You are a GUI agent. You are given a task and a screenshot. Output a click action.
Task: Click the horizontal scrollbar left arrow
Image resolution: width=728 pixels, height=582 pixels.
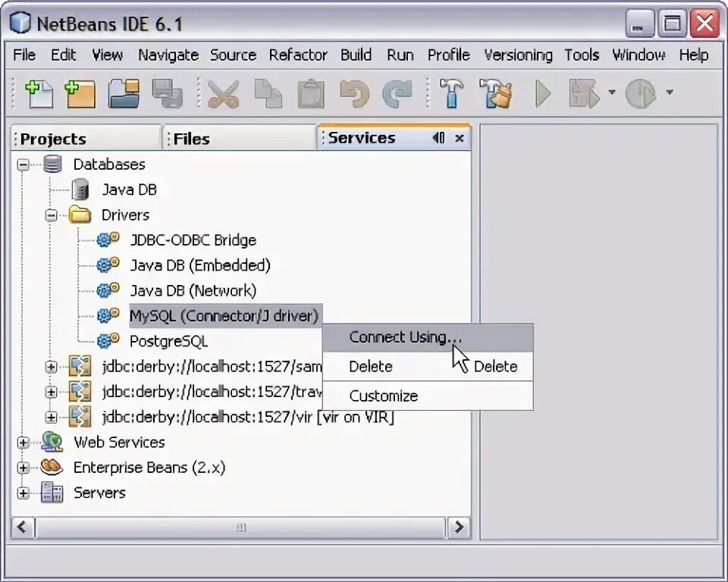22,527
